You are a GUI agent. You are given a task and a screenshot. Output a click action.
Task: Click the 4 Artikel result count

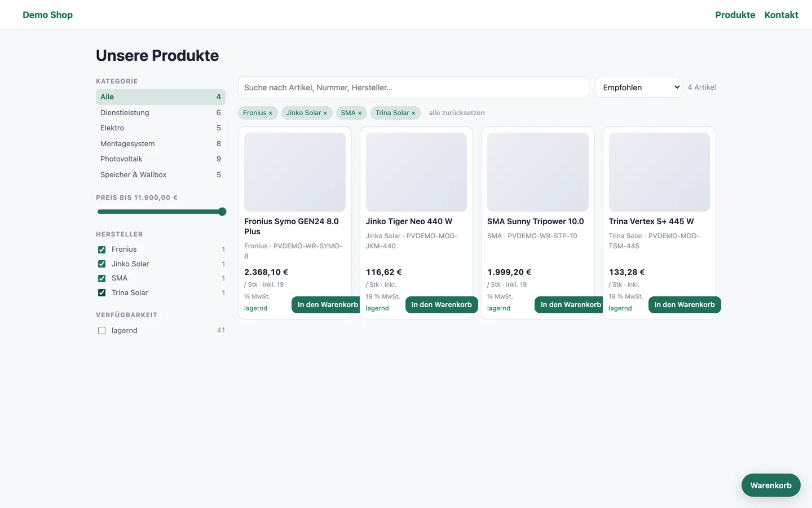[702, 87]
